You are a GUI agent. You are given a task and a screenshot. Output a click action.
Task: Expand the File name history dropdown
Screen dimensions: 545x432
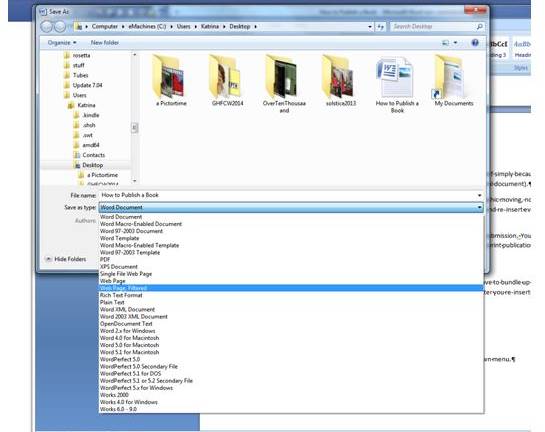(x=479, y=195)
